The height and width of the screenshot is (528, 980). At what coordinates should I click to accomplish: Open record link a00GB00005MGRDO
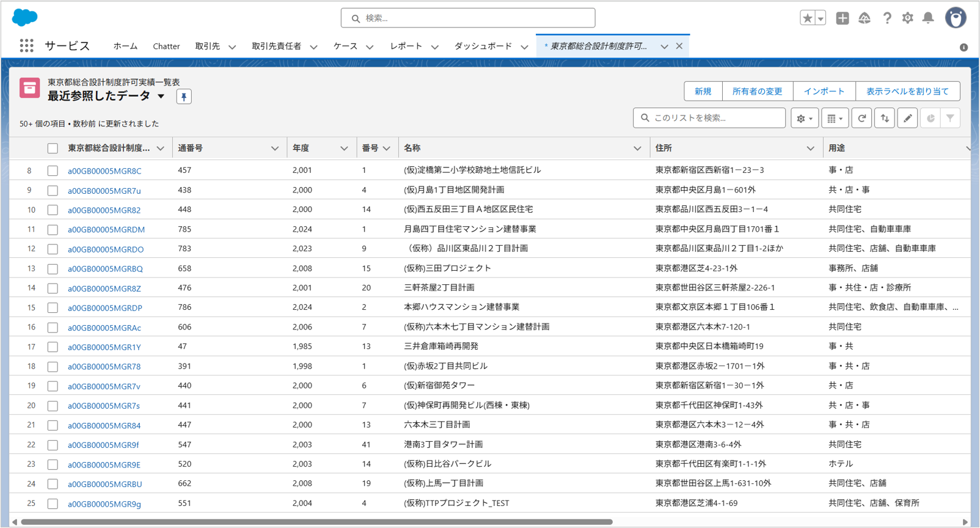click(x=106, y=249)
